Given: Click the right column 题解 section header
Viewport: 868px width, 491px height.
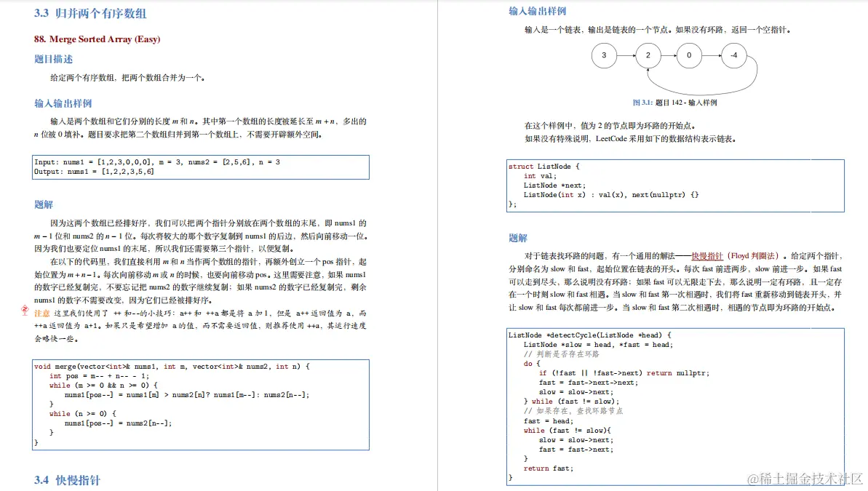Looking at the screenshot, I should (517, 237).
